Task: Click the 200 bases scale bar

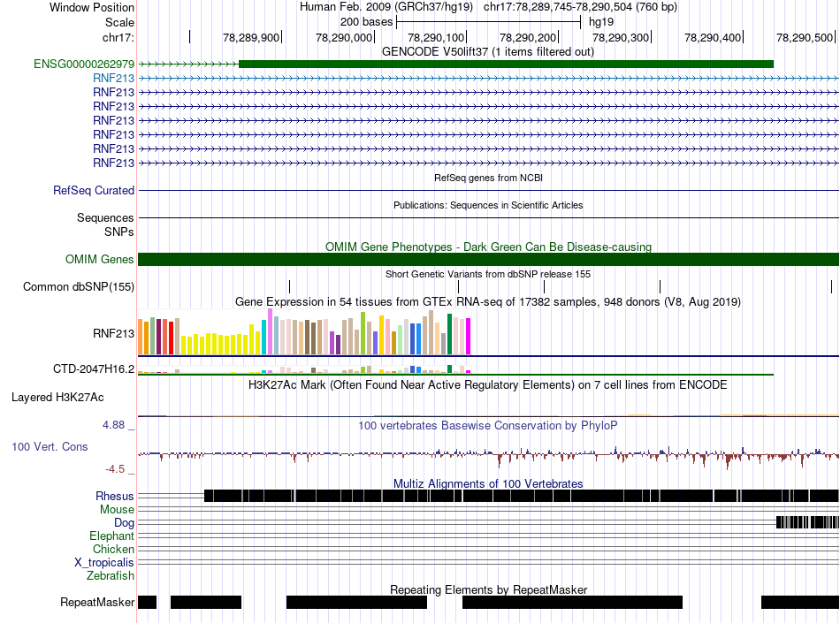Action: tap(488, 22)
